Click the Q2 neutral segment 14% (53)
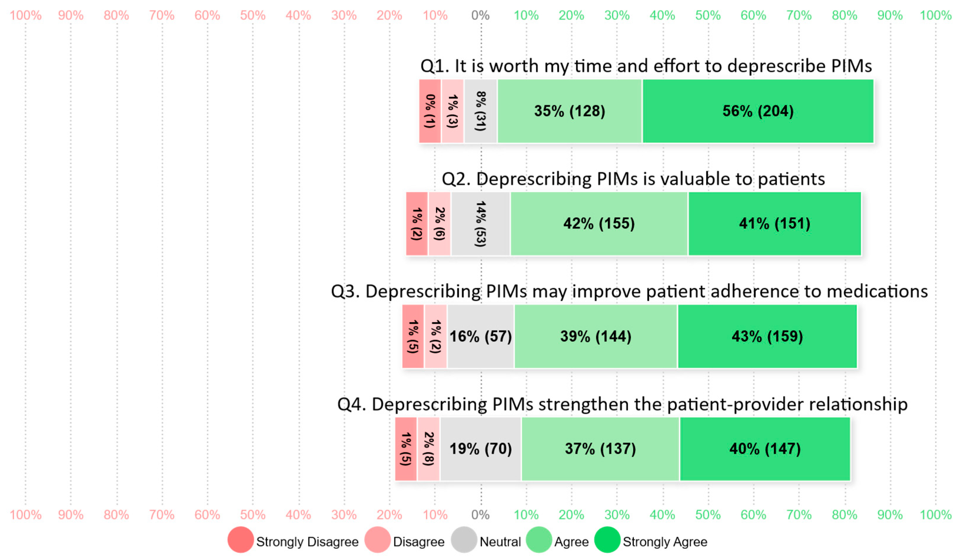Image resolution: width=959 pixels, height=560 pixels. [481, 224]
